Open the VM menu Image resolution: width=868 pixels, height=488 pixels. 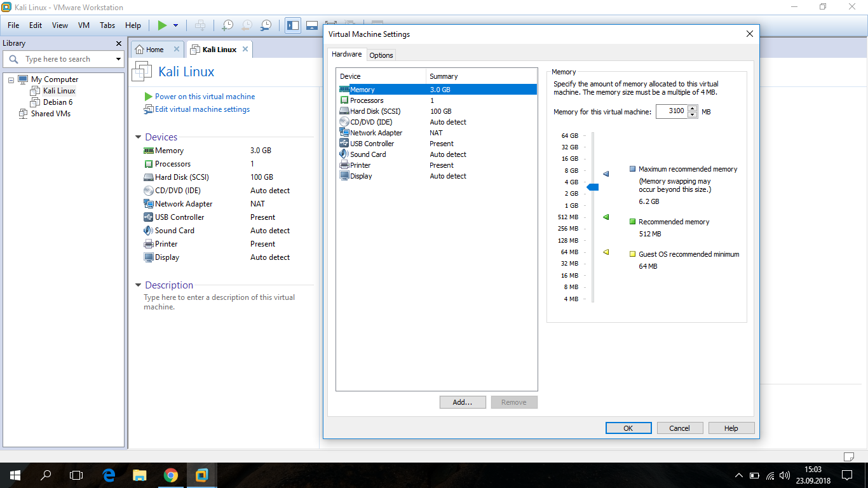84,25
